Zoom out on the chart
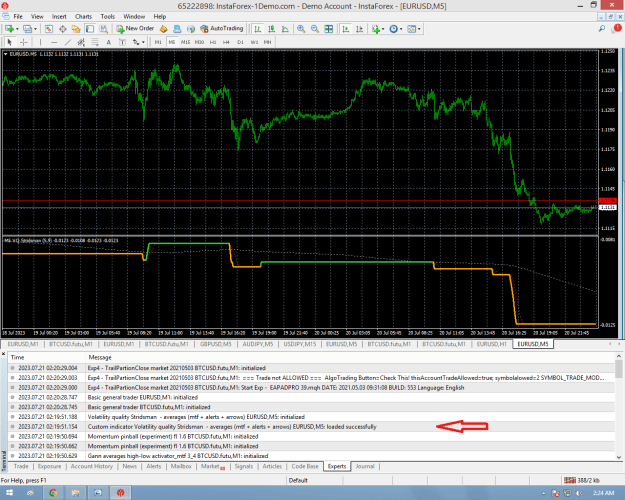 pos(314,29)
